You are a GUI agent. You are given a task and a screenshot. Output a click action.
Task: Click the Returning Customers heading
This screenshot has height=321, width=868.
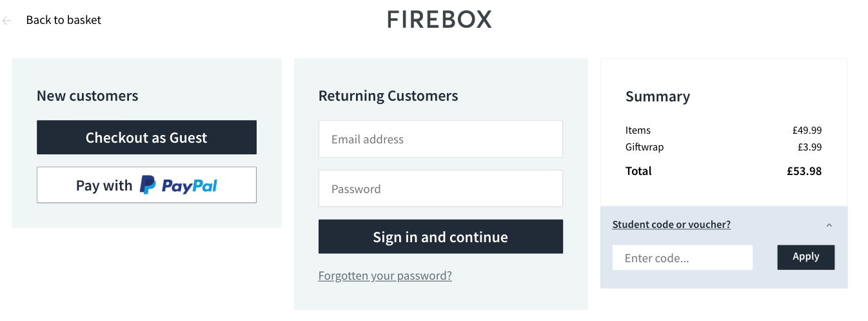tap(388, 96)
